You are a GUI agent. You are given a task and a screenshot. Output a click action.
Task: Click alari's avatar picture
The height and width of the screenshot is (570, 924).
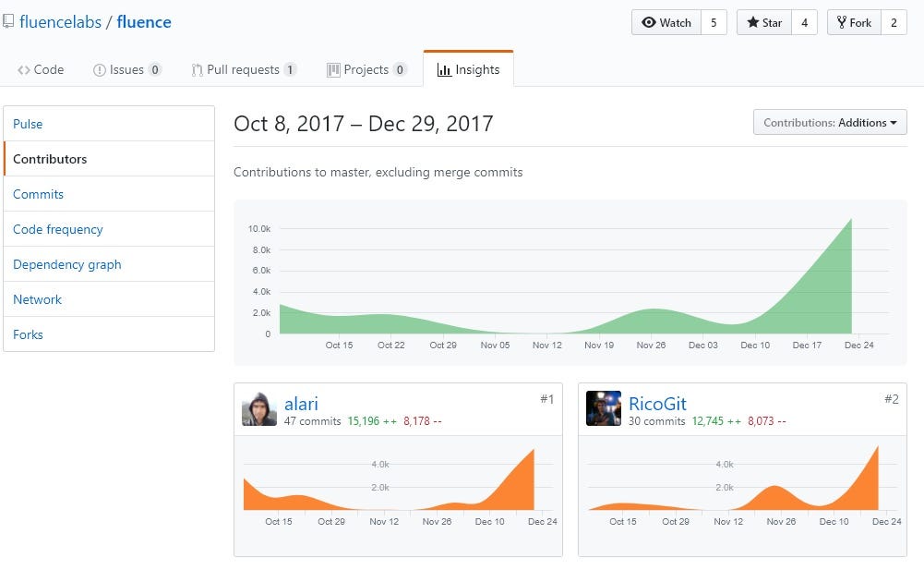click(259, 408)
